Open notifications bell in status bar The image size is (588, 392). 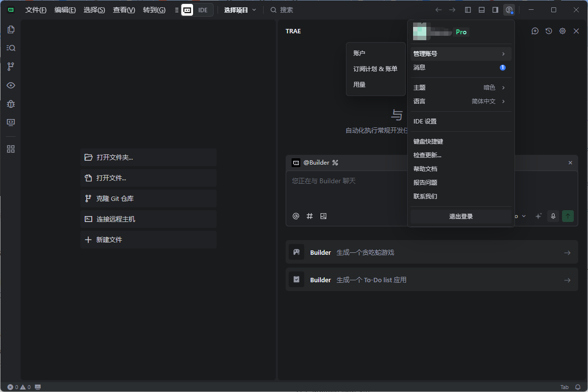pos(579,387)
